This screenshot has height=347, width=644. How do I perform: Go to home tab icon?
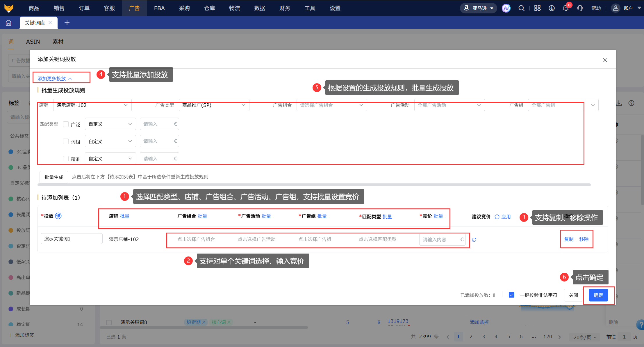tap(9, 23)
